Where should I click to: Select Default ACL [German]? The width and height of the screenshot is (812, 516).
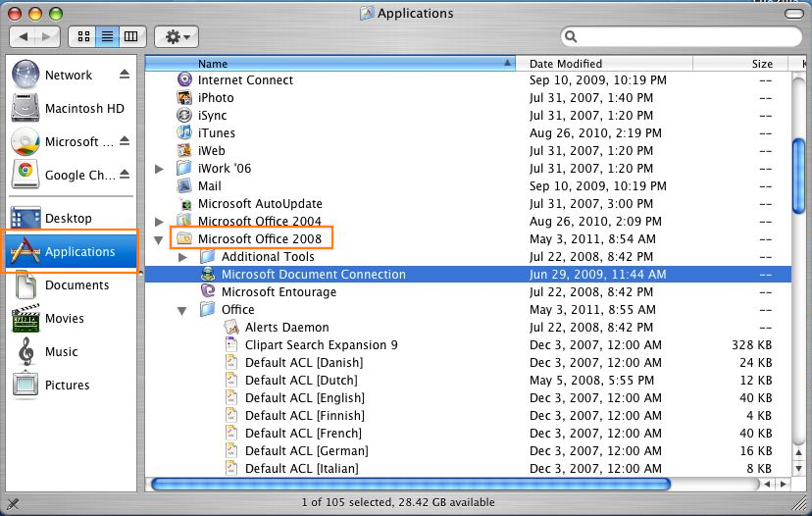point(296,450)
